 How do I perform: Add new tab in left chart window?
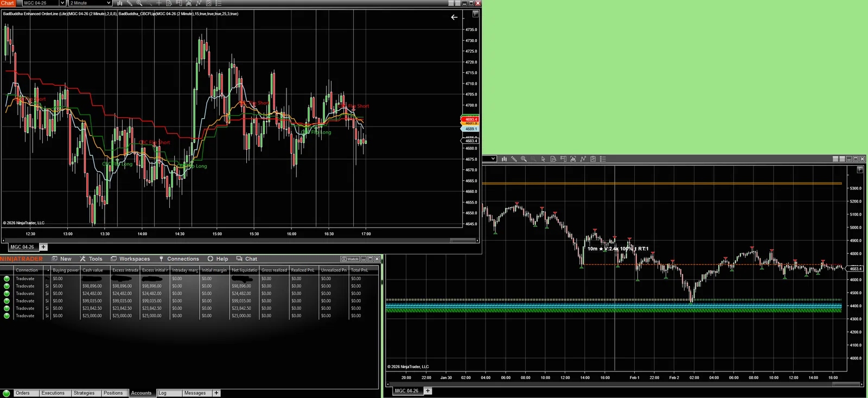tap(43, 247)
